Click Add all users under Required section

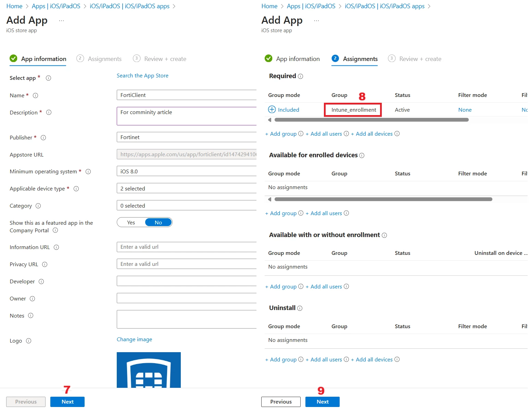click(x=324, y=134)
